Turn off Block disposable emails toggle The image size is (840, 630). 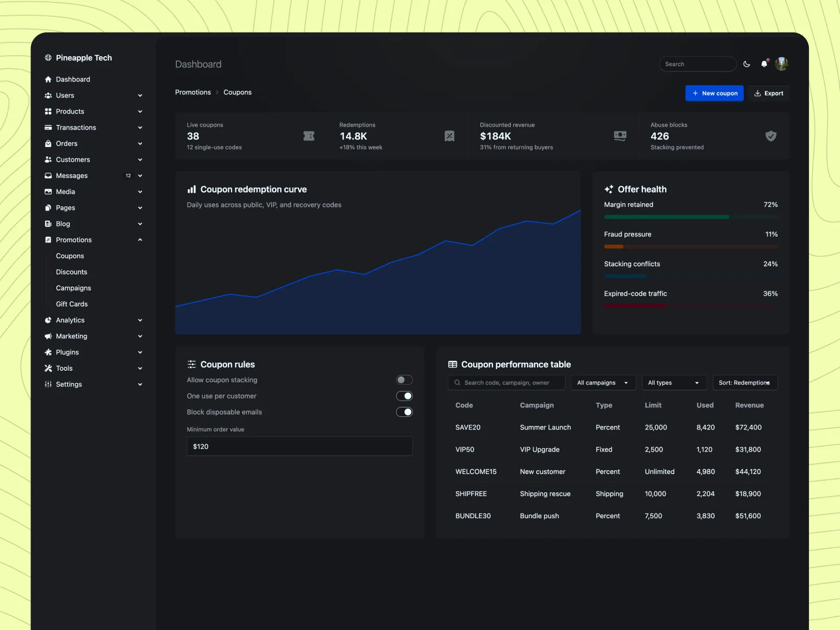point(404,412)
